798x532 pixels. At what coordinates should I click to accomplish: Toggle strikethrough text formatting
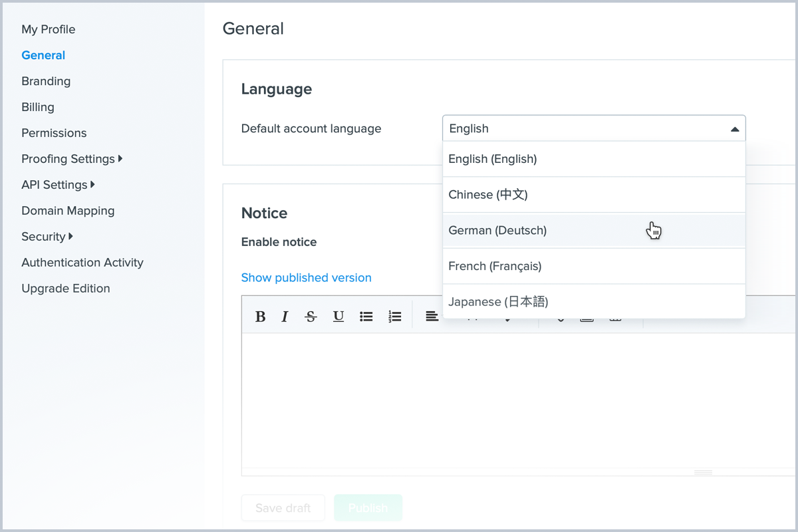pos(311,317)
